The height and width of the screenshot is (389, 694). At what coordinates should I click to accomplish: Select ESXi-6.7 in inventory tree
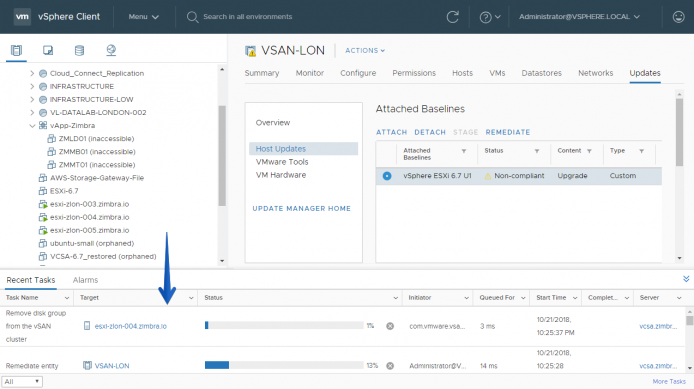pos(64,191)
